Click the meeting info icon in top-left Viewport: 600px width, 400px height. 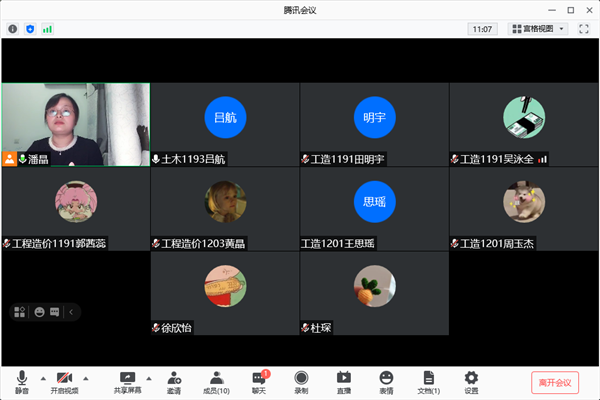[x=13, y=29]
